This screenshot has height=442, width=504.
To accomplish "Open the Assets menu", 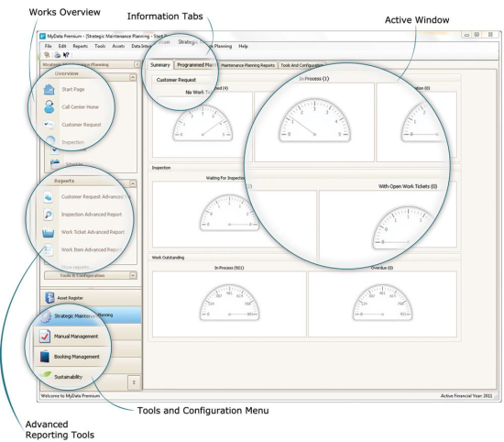I will click(118, 46).
